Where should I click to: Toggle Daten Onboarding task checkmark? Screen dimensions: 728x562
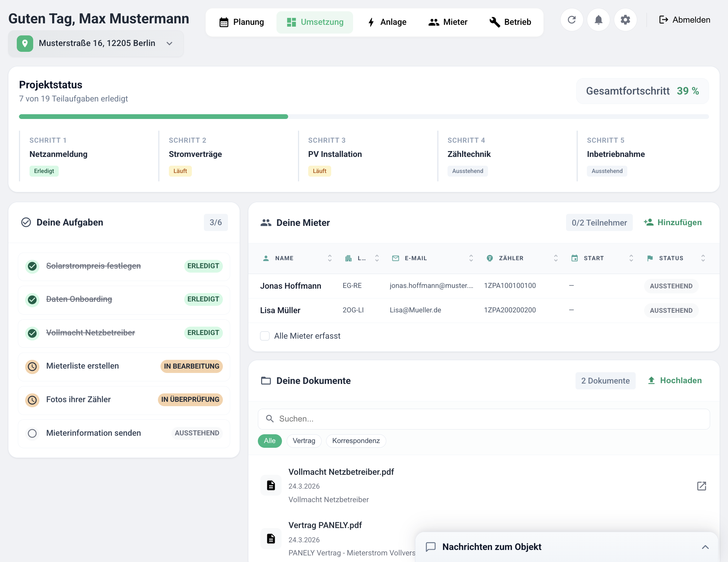tap(32, 300)
